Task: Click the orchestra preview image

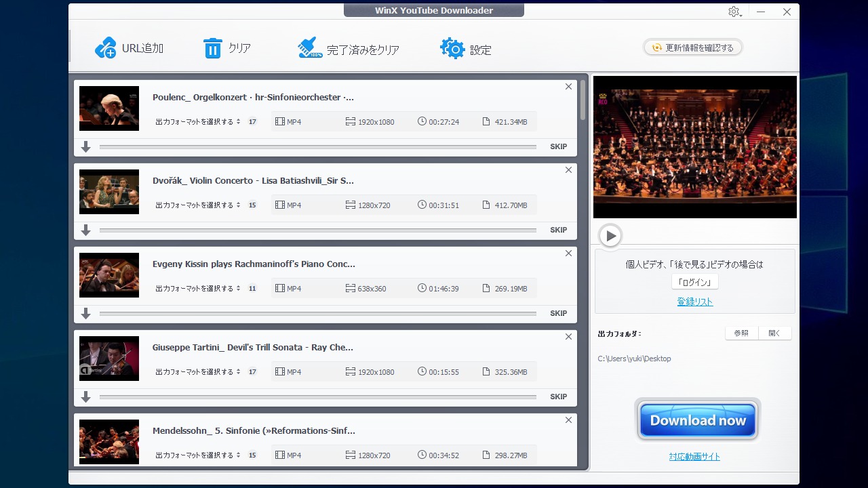Action: [x=695, y=147]
